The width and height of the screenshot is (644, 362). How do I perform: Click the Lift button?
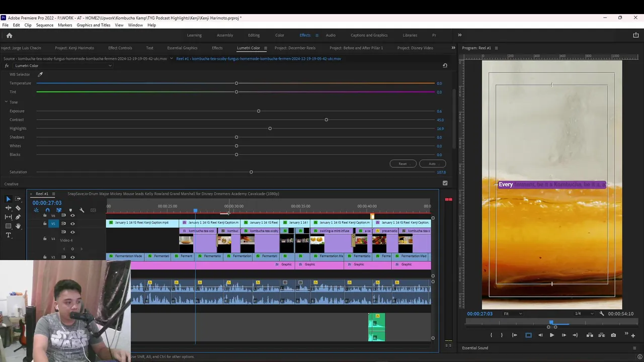point(590,335)
